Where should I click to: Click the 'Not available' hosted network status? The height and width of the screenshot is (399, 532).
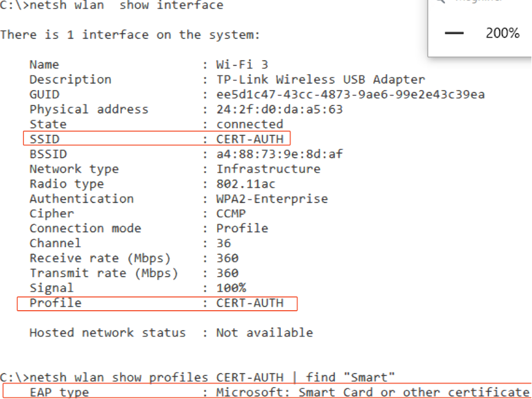point(265,333)
